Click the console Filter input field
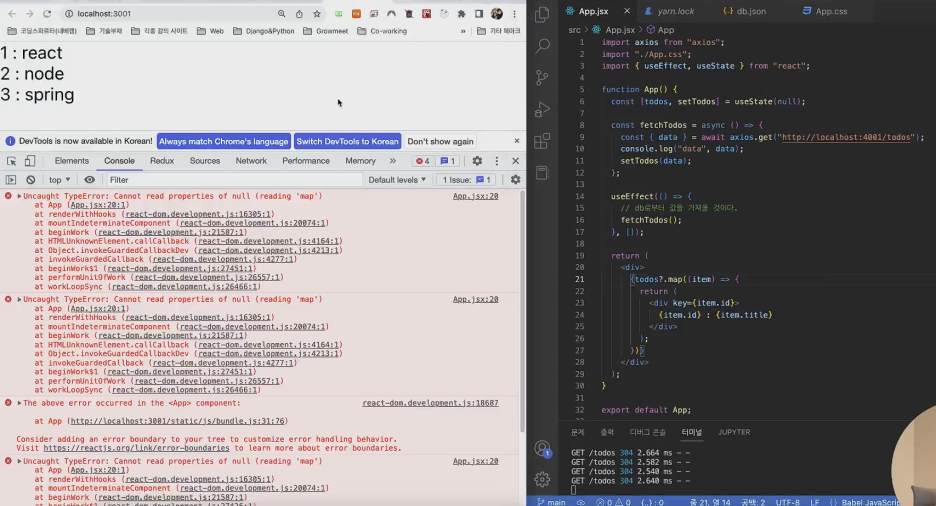This screenshot has height=506, width=936. click(x=233, y=180)
